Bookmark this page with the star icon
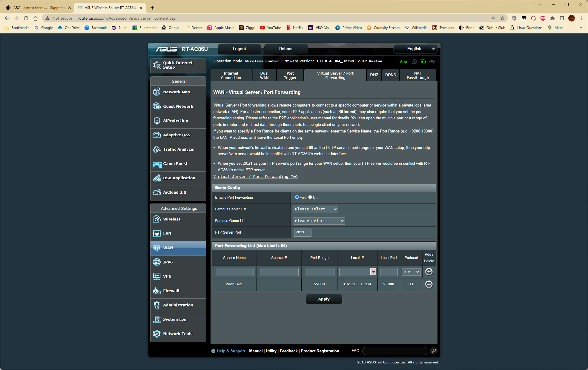 click(x=502, y=18)
